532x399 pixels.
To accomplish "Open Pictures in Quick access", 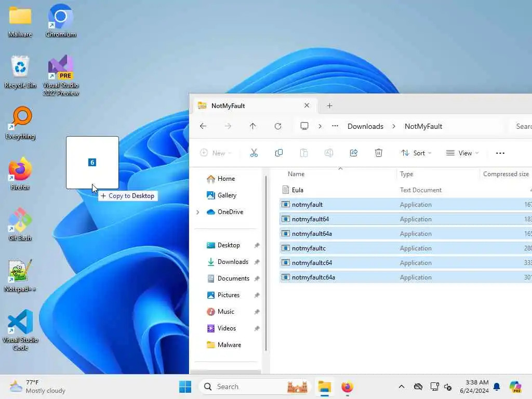I will (x=229, y=295).
